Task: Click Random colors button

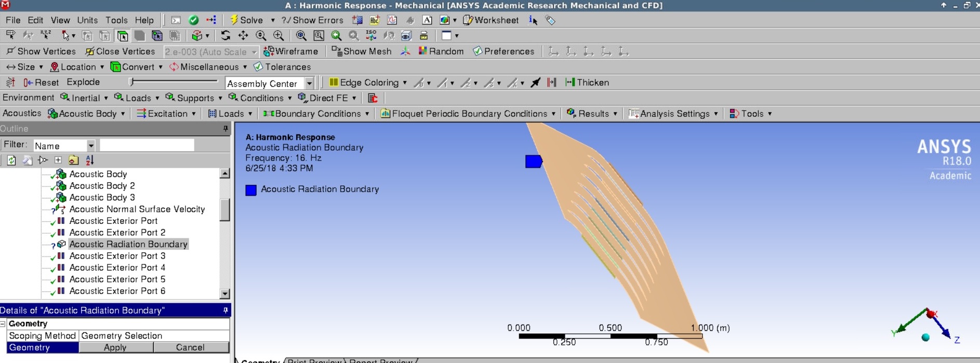Action: coord(441,51)
